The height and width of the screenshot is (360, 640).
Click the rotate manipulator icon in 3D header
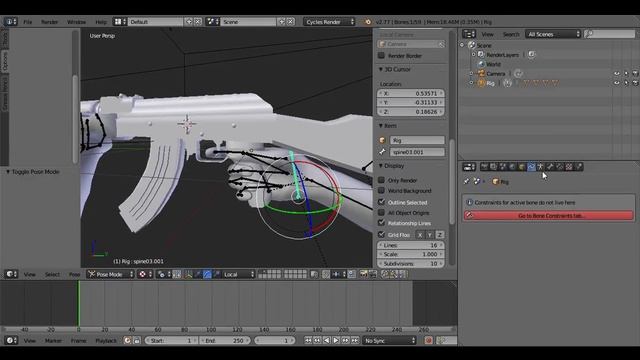point(207,274)
